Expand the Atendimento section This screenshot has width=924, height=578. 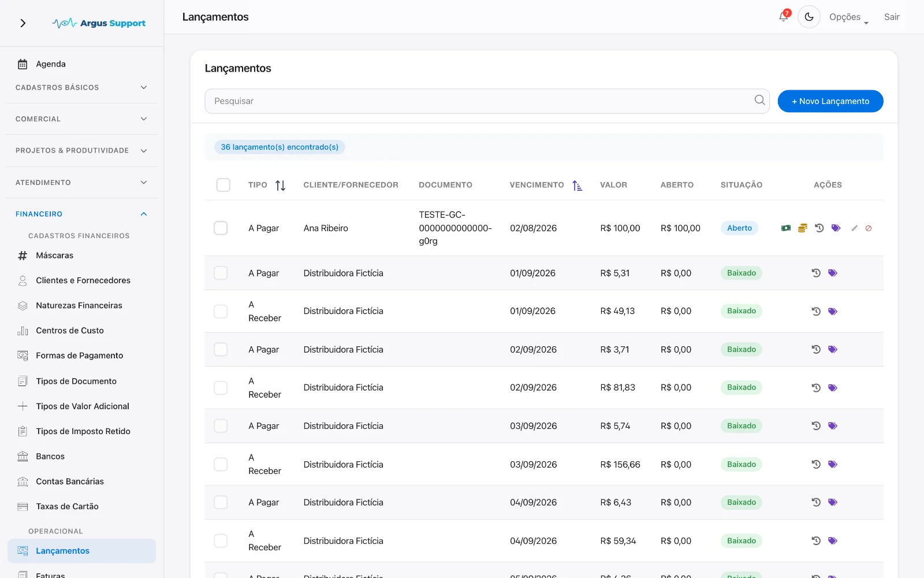tap(81, 183)
